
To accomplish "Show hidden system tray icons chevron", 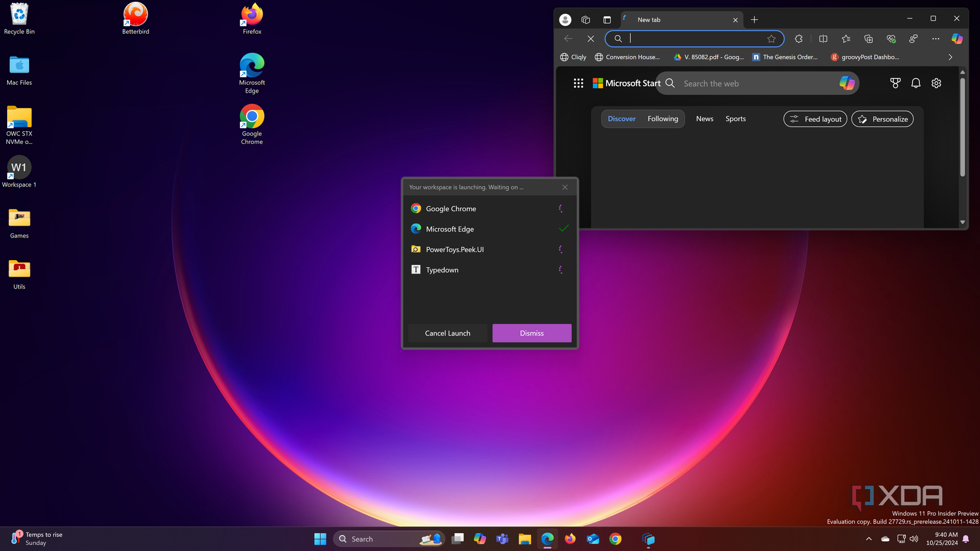I will [x=868, y=539].
